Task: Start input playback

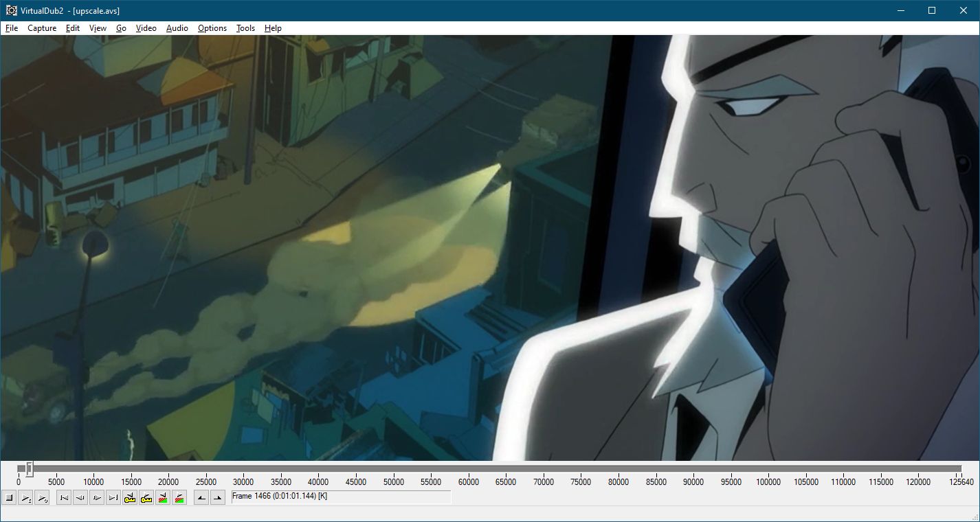Action: pos(25,498)
